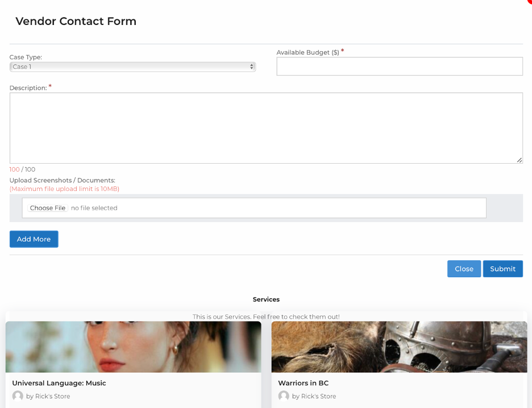The height and width of the screenshot is (408, 532).
Task: Click the Add More button
Action: [x=34, y=239]
